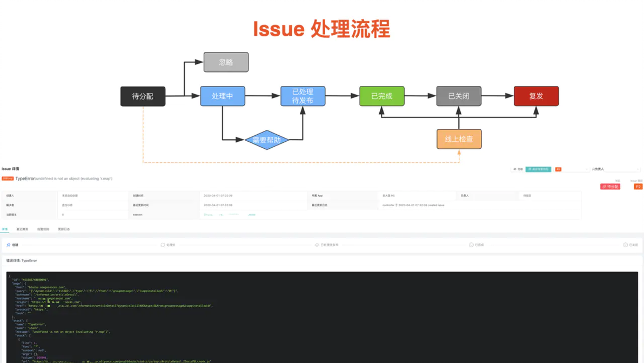The width and height of the screenshot is (644, 363).
Task: Open the P2 priority dropdown
Action: [571, 169]
